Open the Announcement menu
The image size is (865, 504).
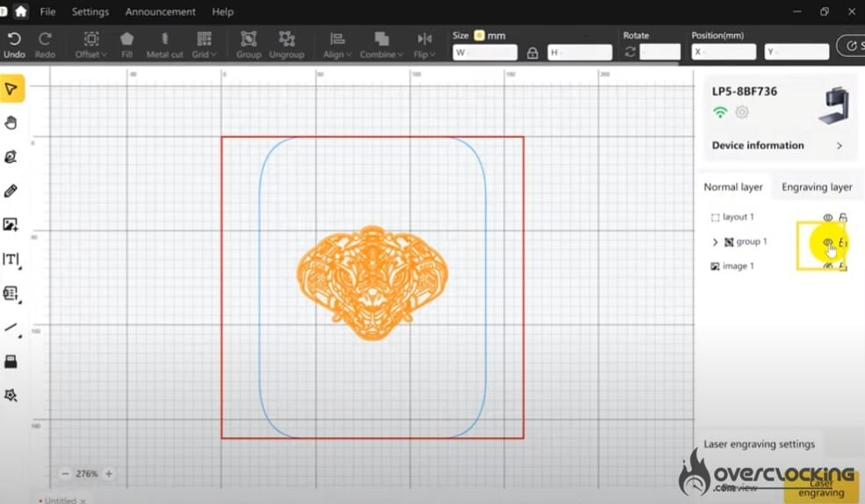pyautogui.click(x=161, y=11)
